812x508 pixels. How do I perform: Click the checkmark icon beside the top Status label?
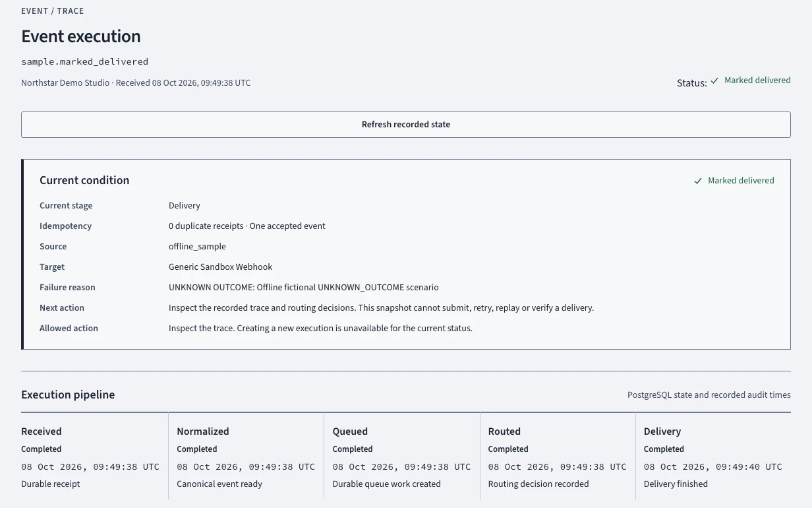tap(714, 80)
